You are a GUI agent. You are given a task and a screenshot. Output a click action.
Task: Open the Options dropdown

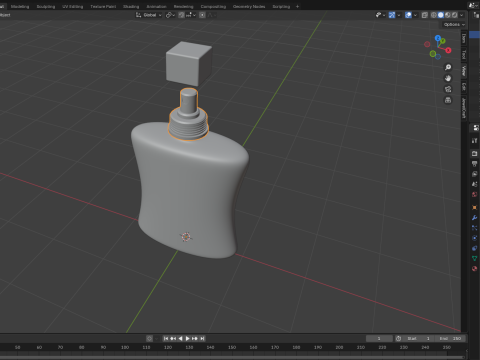tap(454, 24)
